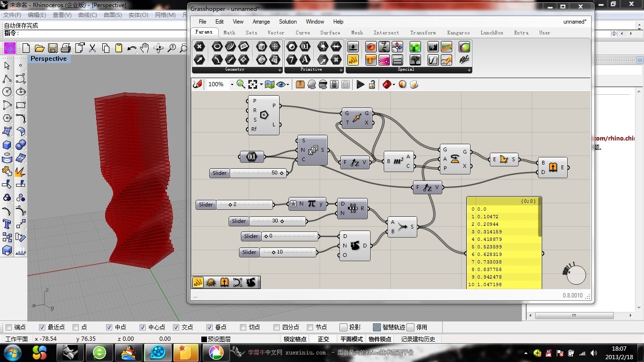Click the 正交 status bar button
Viewport: 644px width, 362px height.
pos(323,339)
